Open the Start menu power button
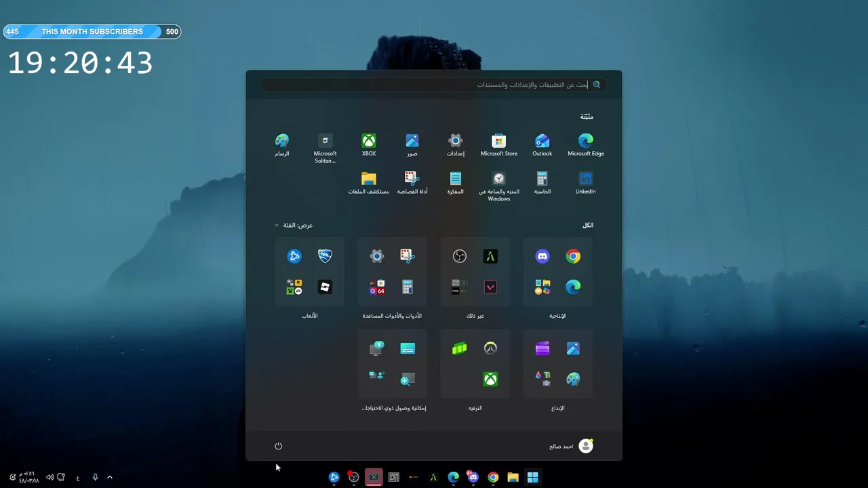868x488 pixels. 278,446
